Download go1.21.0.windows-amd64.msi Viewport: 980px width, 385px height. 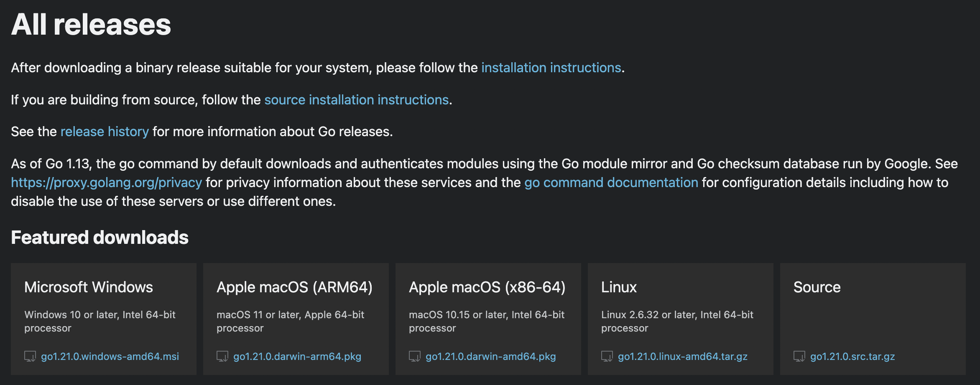point(110,356)
